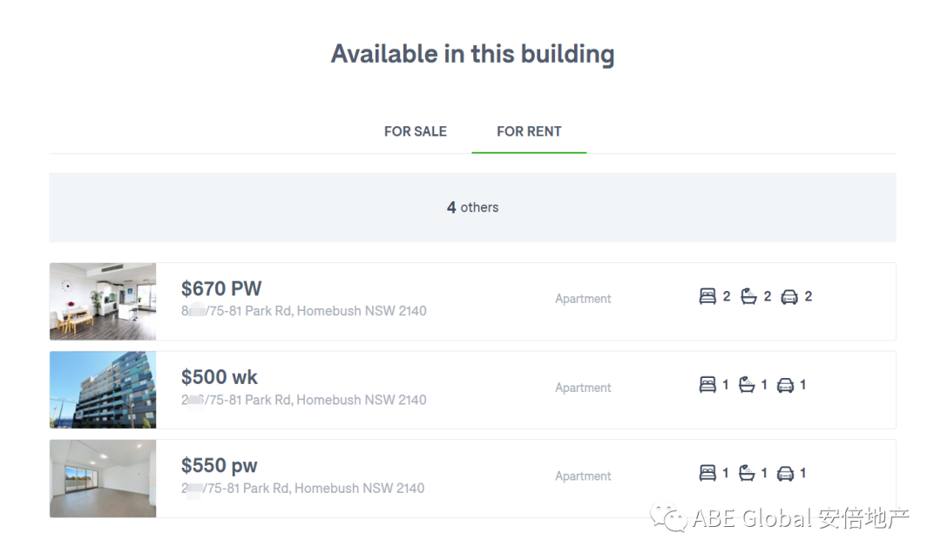Click bed icon on $670 PW listing

coord(707,297)
